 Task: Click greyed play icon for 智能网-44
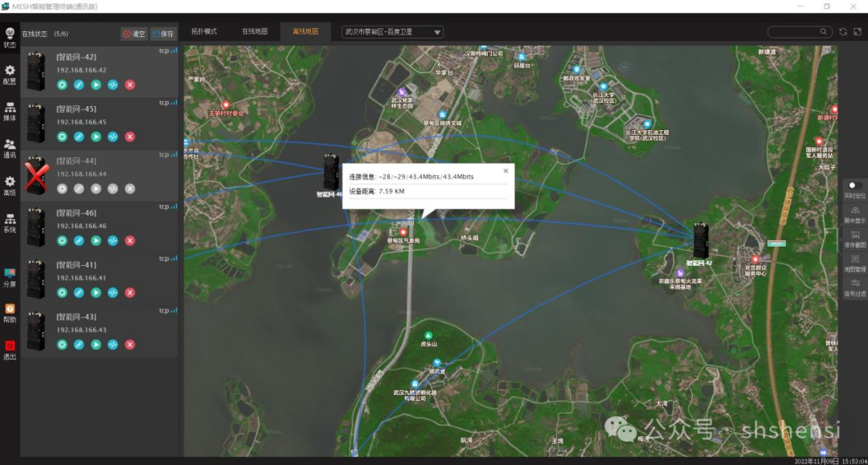pos(96,189)
